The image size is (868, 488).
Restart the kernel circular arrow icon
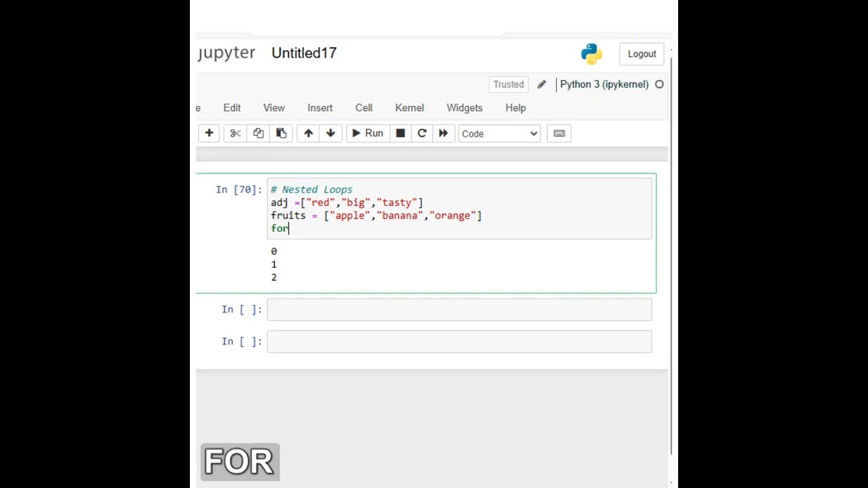pos(422,134)
